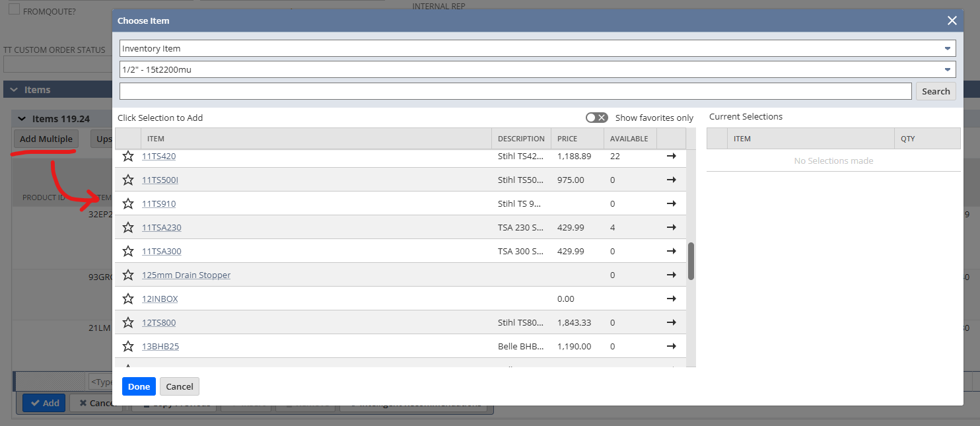The height and width of the screenshot is (426, 980).
Task: Select the price 1,190.00 cell
Action: pos(574,346)
